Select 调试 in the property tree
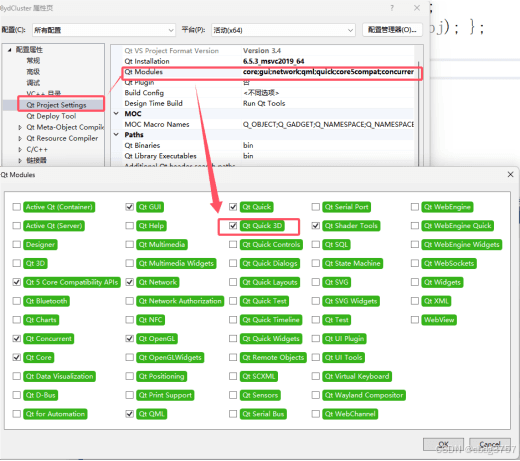Viewport: 520px width, 461px height. 33,83
